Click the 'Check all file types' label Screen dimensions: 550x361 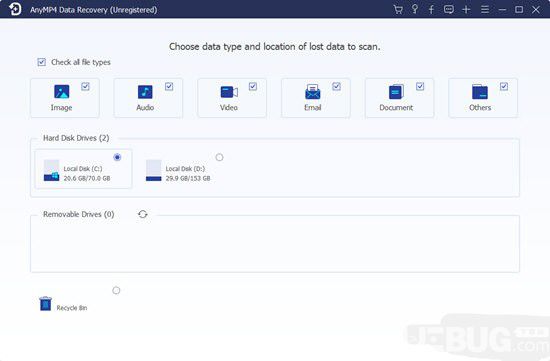click(81, 62)
